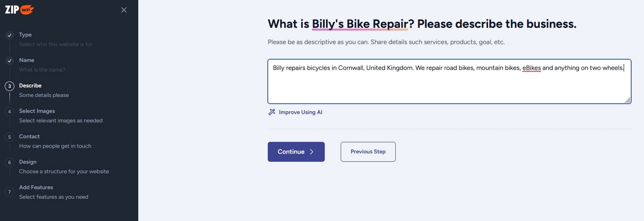Select the step 7 number icon

coord(10,192)
